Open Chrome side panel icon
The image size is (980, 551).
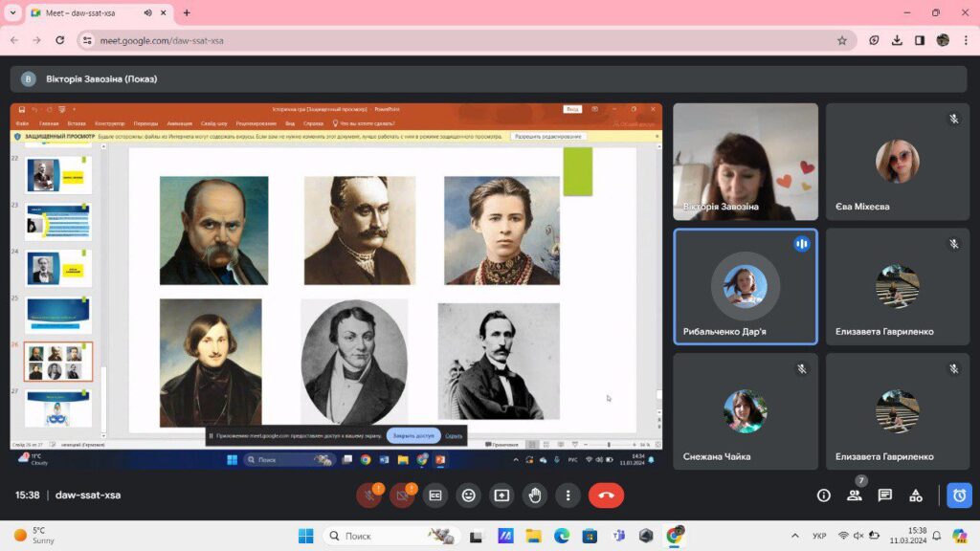(x=920, y=40)
